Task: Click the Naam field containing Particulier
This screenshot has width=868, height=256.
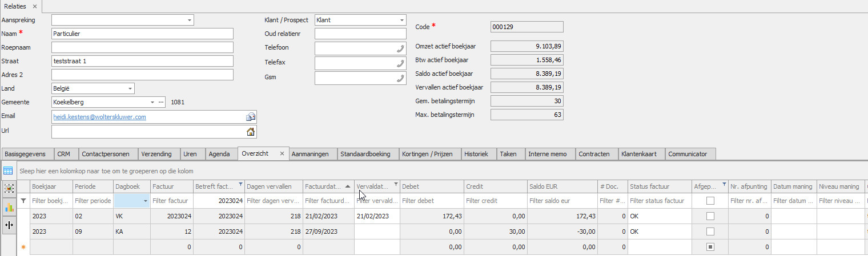Action: (143, 34)
